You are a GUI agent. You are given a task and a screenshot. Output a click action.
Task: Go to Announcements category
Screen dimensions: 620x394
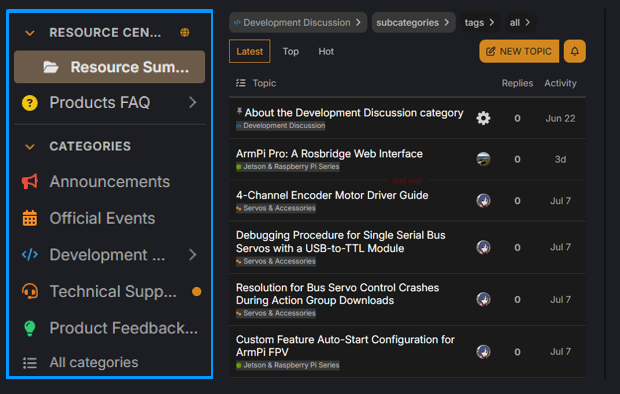pyautogui.click(x=110, y=182)
